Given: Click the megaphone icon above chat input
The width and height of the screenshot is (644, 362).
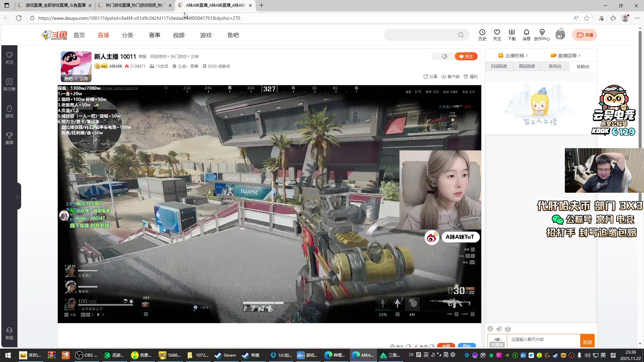Looking at the screenshot, I should (x=499, y=329).
